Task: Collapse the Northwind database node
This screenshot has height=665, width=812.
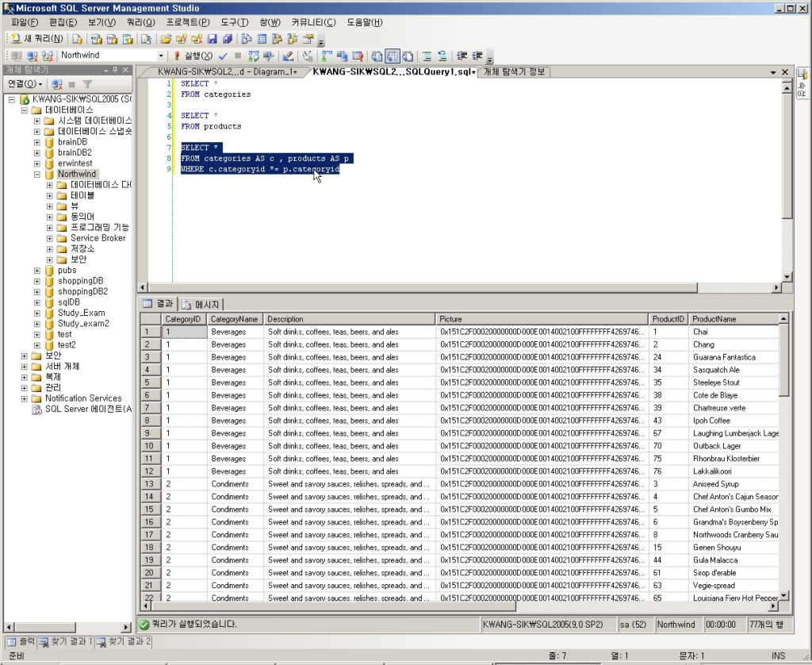Action: point(36,174)
